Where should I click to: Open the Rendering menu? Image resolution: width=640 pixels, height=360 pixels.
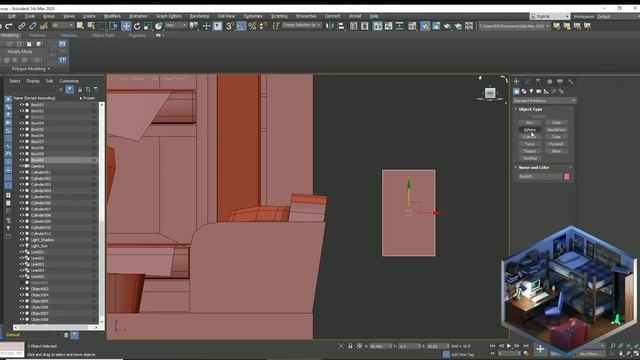click(x=199, y=16)
